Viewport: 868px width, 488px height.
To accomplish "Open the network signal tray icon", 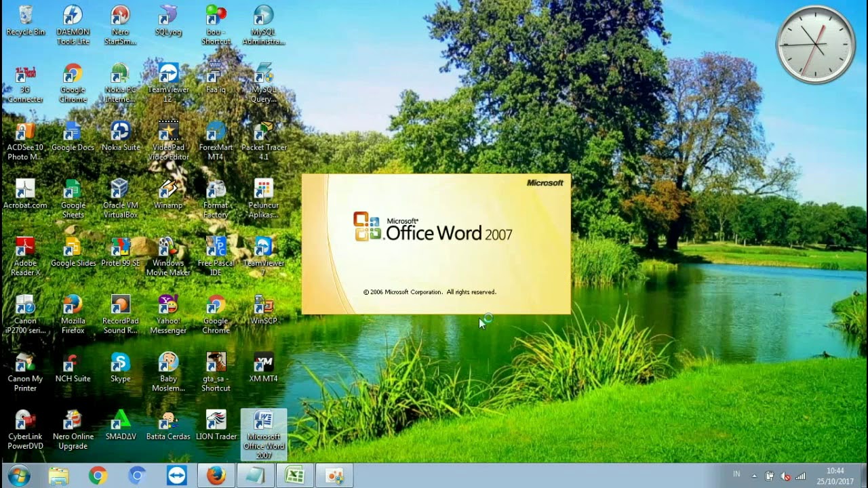I will [801, 476].
